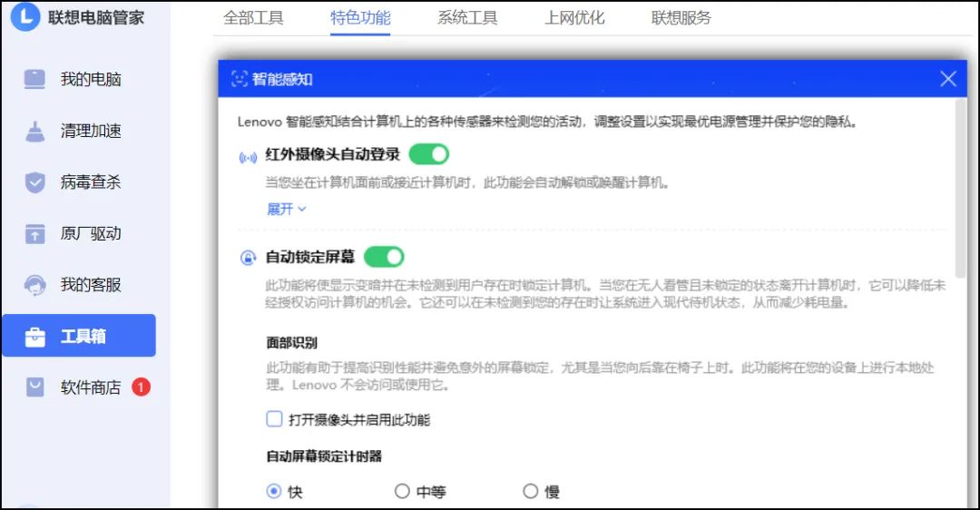Screen dimensions: 980x510
Task: Switch to 全部工具 tab
Action: [x=253, y=18]
